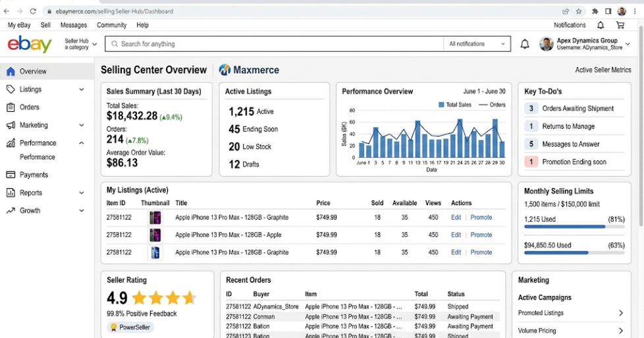The image size is (644, 338).
Task: Expand the Marketing sidebar section
Action: 82,125
